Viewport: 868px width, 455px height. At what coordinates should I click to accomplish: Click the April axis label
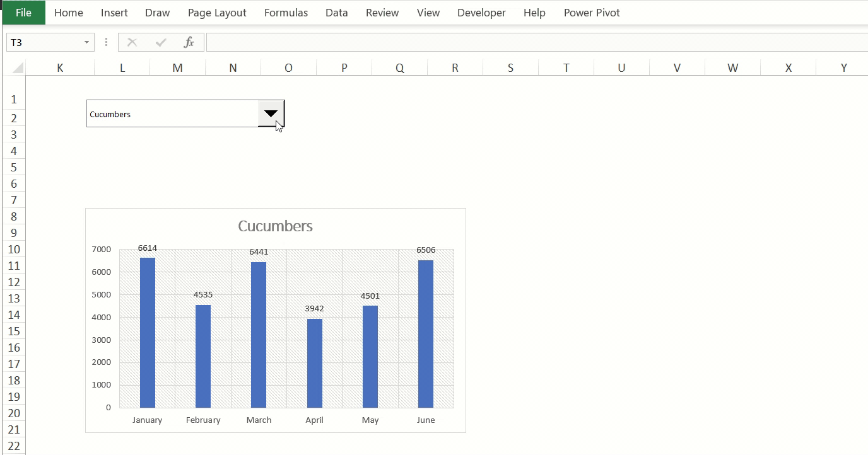coord(314,420)
